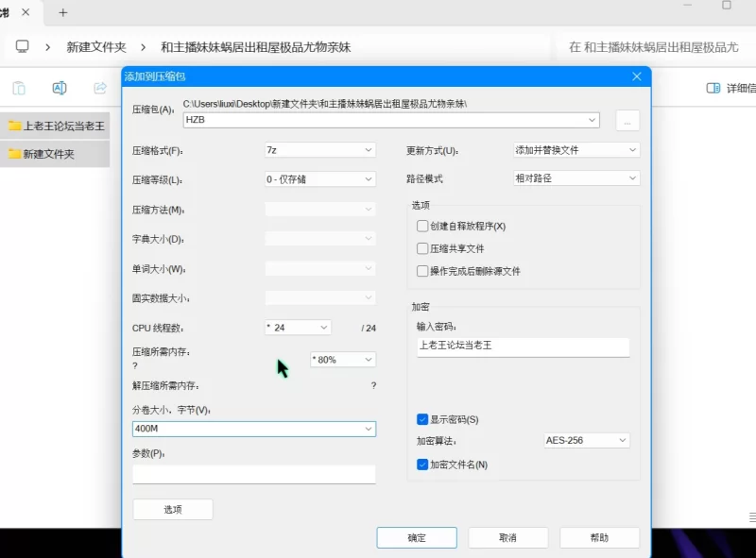Click the / 24 thread count text
Viewport: 756px width, 558px height.
(369, 329)
